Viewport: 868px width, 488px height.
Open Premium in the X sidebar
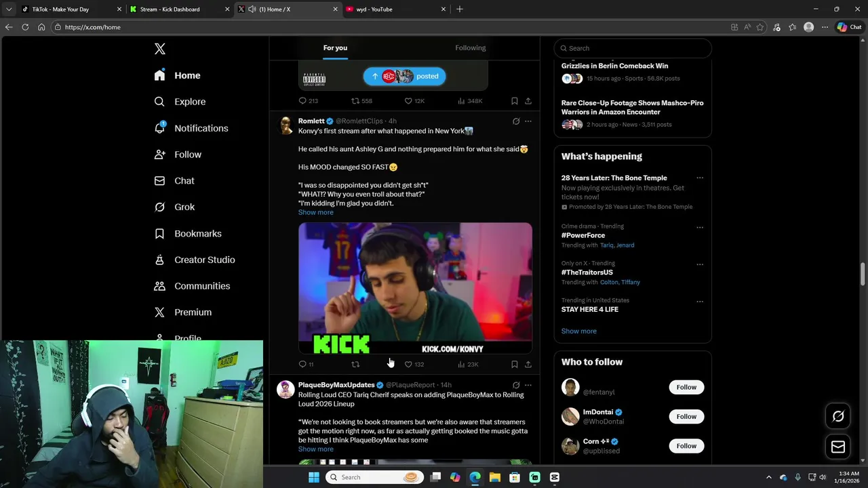tap(183, 312)
